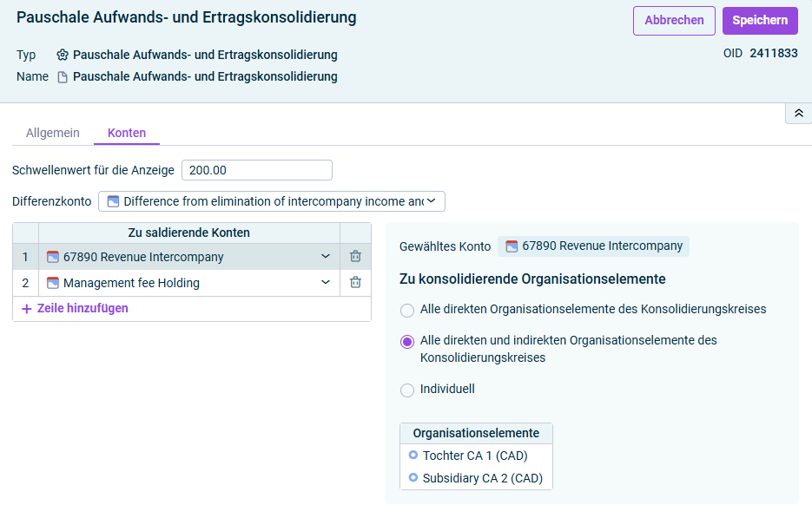Expand dropdown for Management fee Holding row

325,283
